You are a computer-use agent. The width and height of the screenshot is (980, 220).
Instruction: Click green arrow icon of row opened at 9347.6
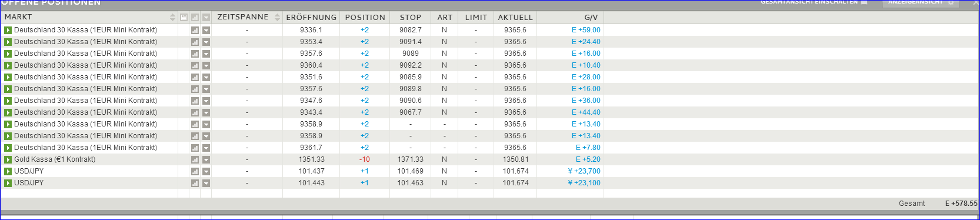click(x=8, y=101)
